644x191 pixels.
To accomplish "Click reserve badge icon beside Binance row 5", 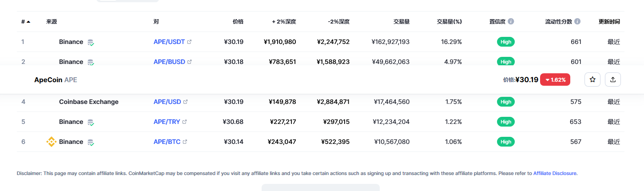I will point(91,122).
